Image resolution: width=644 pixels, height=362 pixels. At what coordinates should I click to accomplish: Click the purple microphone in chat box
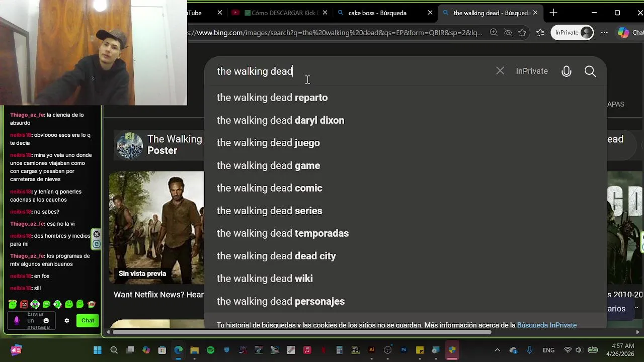[17, 320]
